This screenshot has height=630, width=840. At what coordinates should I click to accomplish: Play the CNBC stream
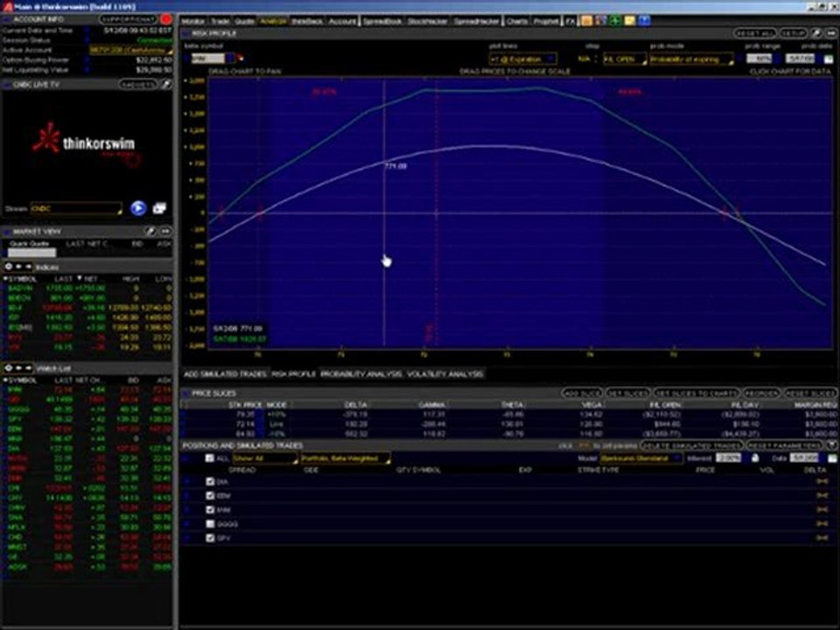[138, 208]
